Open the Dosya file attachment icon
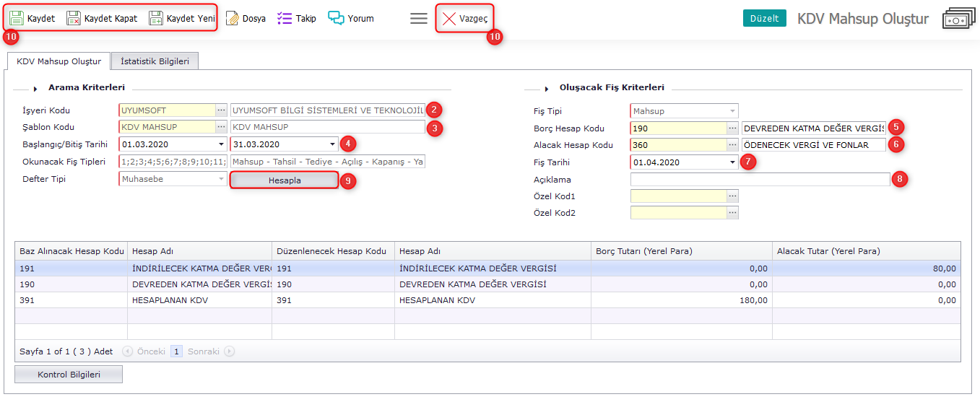The height and width of the screenshot is (402, 980). pyautogui.click(x=233, y=18)
